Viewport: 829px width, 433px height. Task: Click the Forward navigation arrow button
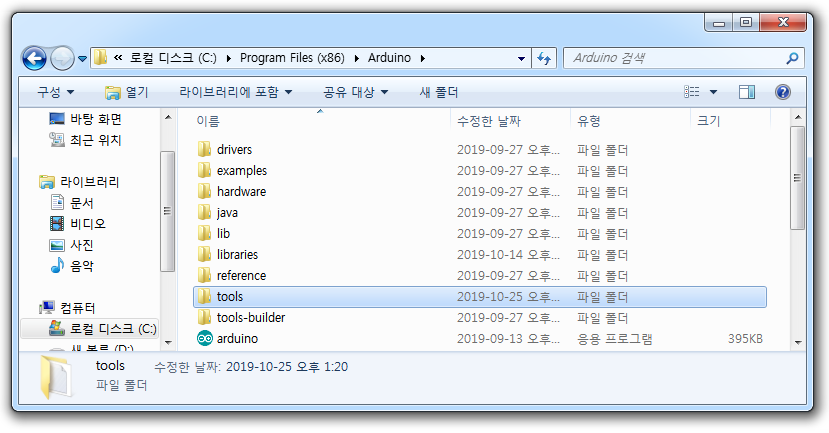(62, 58)
